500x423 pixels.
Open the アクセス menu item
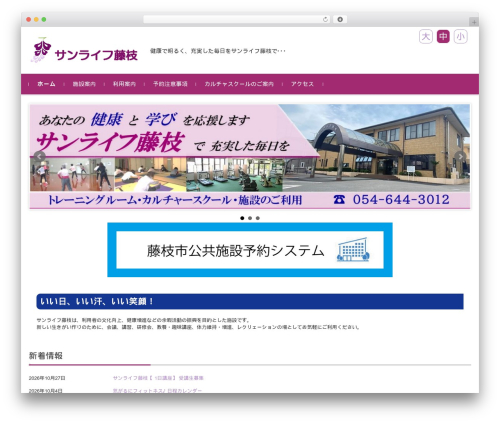click(302, 84)
